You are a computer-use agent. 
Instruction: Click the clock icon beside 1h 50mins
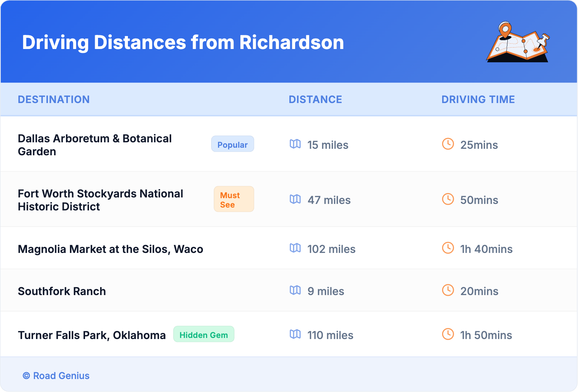click(448, 334)
